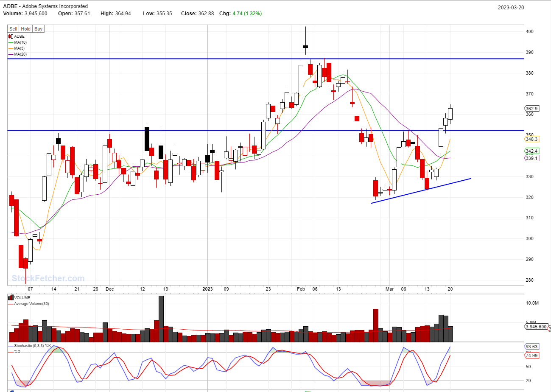Select the MA(10) legend entry

17,42
